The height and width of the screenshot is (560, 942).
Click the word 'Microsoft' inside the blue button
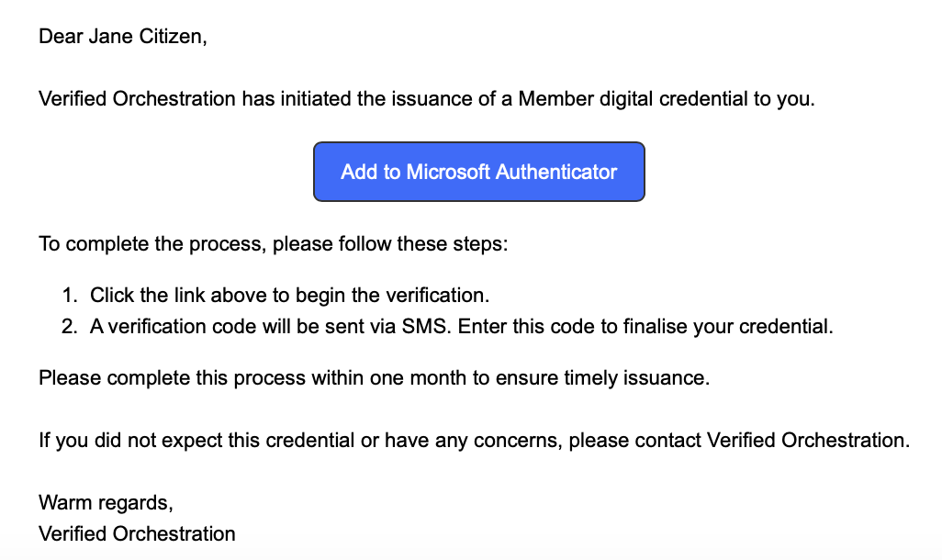[449, 172]
